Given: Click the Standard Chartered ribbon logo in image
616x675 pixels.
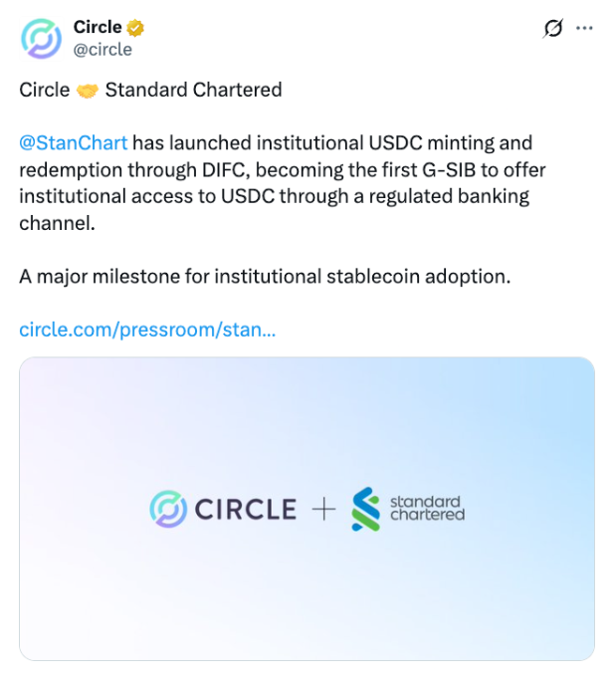Looking at the screenshot, I should 366,509.
